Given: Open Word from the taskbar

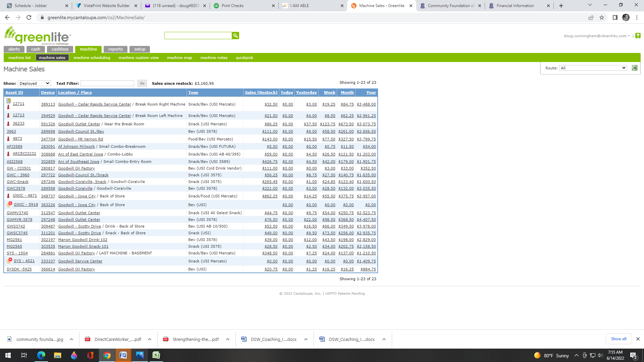Looking at the screenshot, I should click(123, 355).
